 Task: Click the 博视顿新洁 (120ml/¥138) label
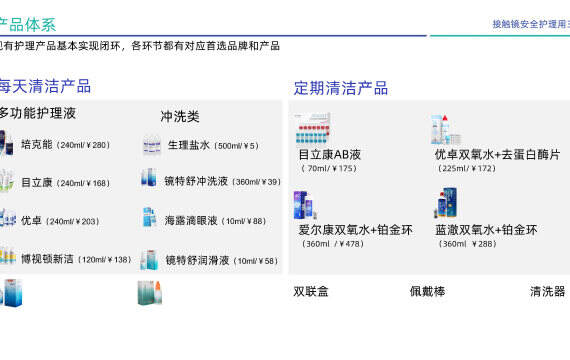tap(76, 259)
